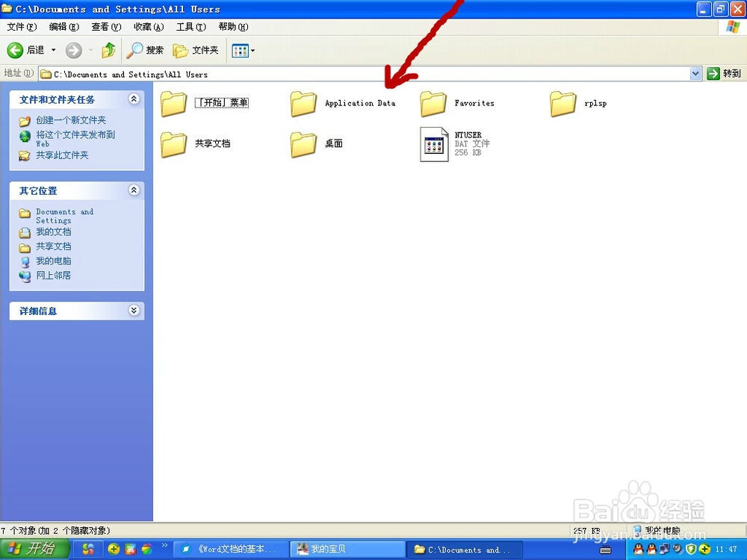Image resolution: width=747 pixels, height=560 pixels.
Task: Click the shield security tray icon
Action: (x=691, y=550)
